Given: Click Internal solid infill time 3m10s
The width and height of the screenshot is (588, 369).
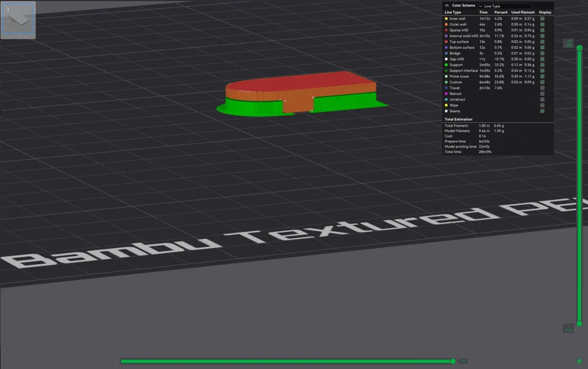Looking at the screenshot, I should click(x=485, y=36).
